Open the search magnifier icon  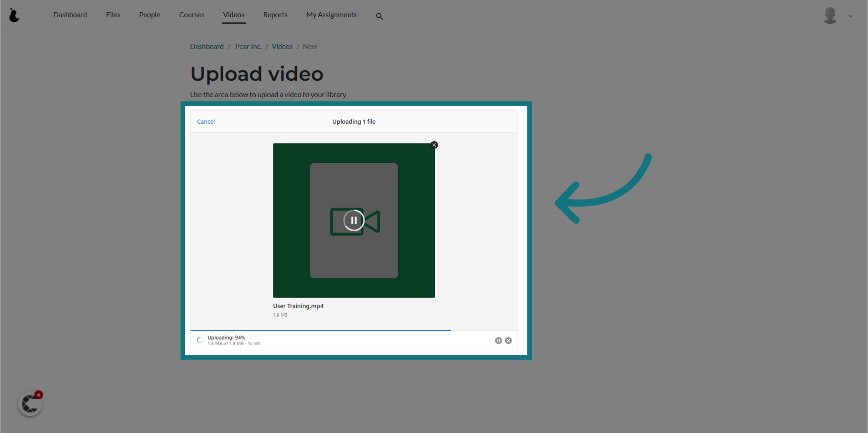click(379, 16)
